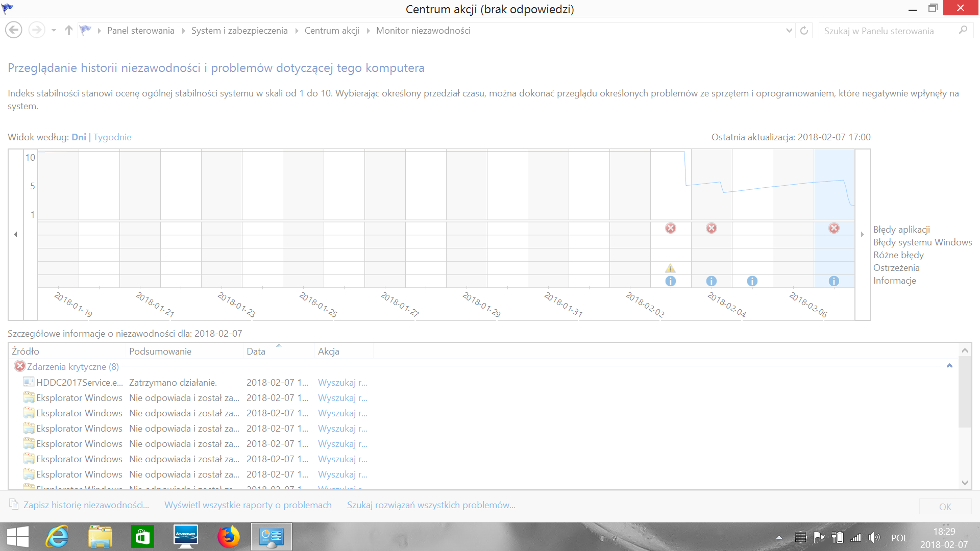The width and height of the screenshot is (980, 551).
Task: Open Firefox from the taskbar
Action: [228, 537]
